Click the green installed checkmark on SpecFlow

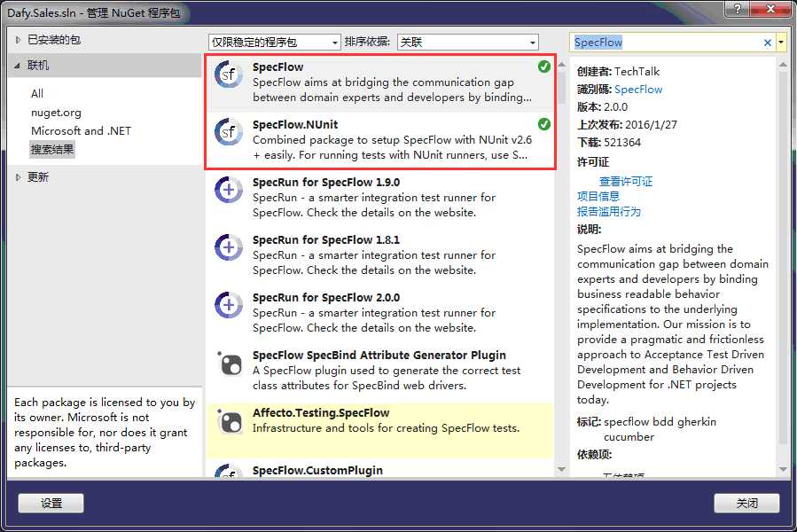(543, 66)
